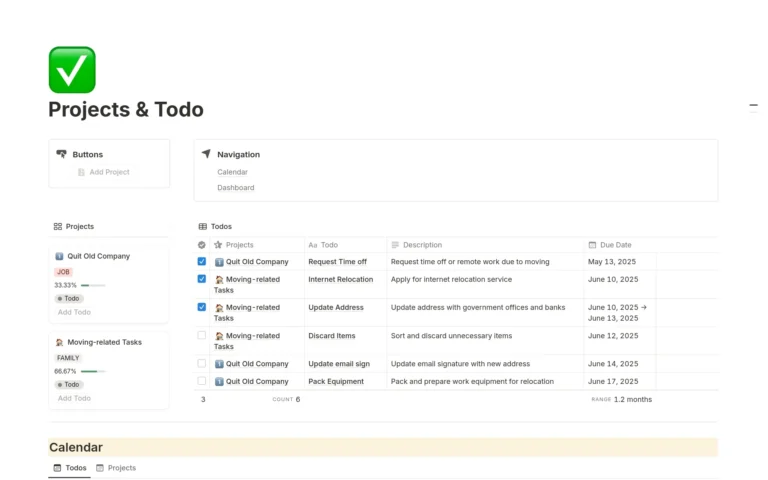The width and height of the screenshot is (768, 480).
Task: Click project icon in Pack Equipment row
Action: (x=219, y=382)
